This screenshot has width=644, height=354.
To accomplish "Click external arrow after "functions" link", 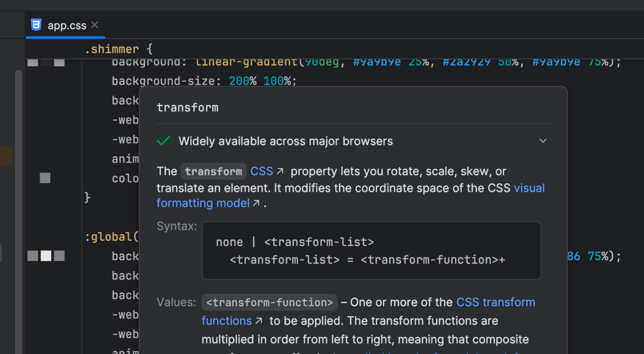I will point(259,320).
